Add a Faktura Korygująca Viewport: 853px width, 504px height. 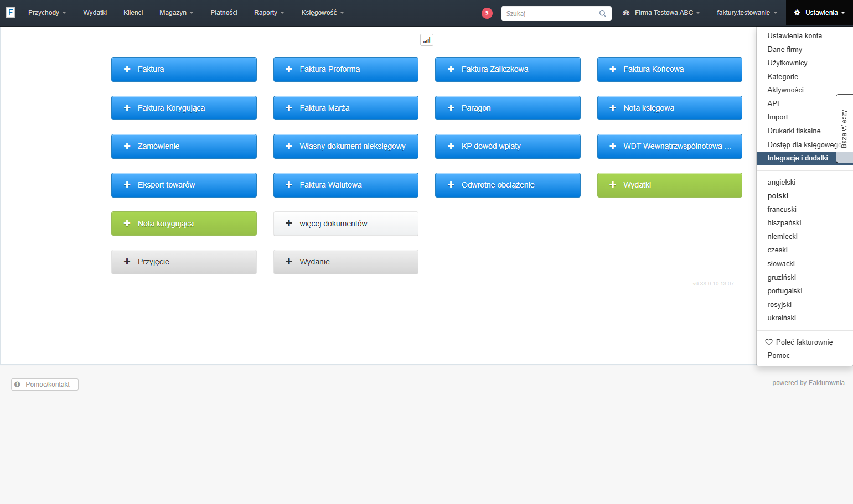[184, 108]
